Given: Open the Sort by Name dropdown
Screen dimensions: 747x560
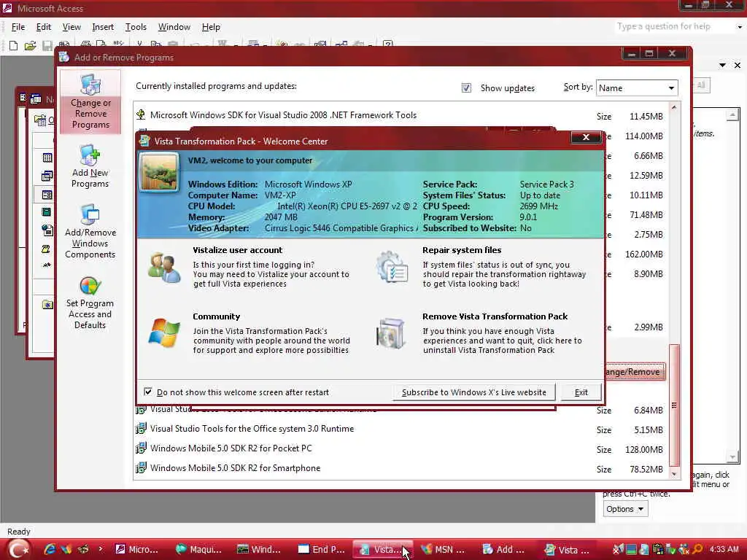Looking at the screenshot, I should point(637,88).
